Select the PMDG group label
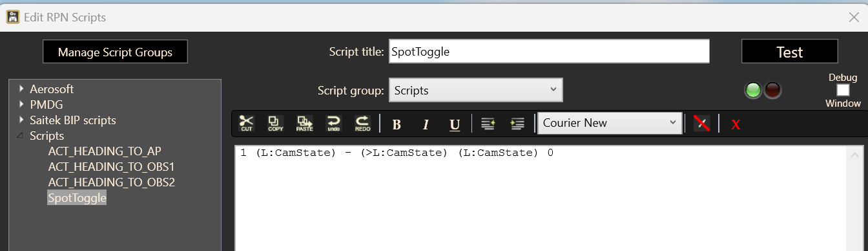 pyautogui.click(x=46, y=105)
